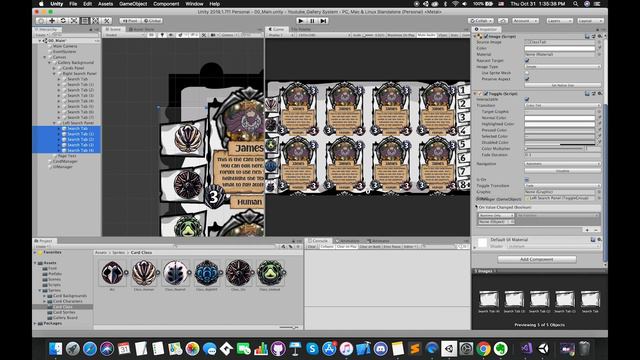Viewport: 640px width, 360px height.
Task: Open the Image Color swatch
Action: coord(560,48)
